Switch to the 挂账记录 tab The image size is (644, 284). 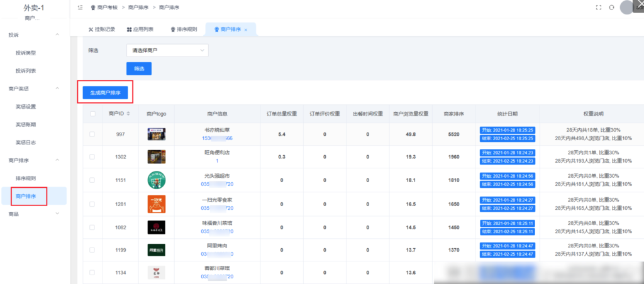[102, 30]
